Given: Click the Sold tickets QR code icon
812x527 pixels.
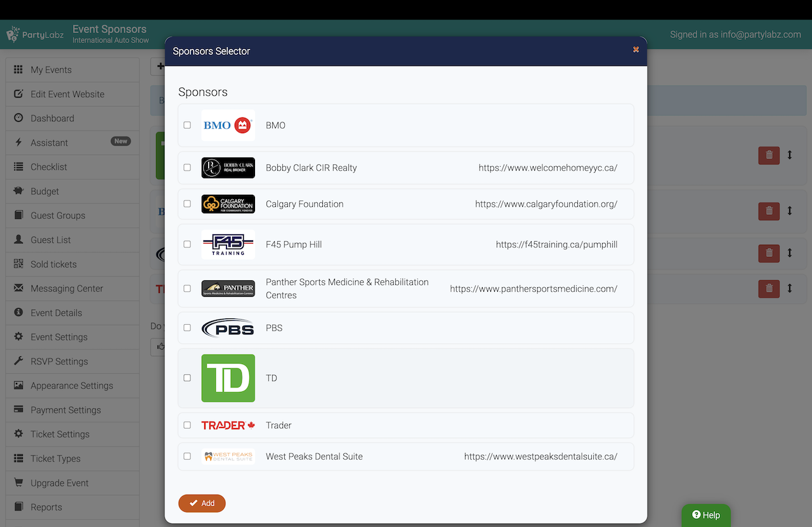Looking at the screenshot, I should pyautogui.click(x=18, y=264).
